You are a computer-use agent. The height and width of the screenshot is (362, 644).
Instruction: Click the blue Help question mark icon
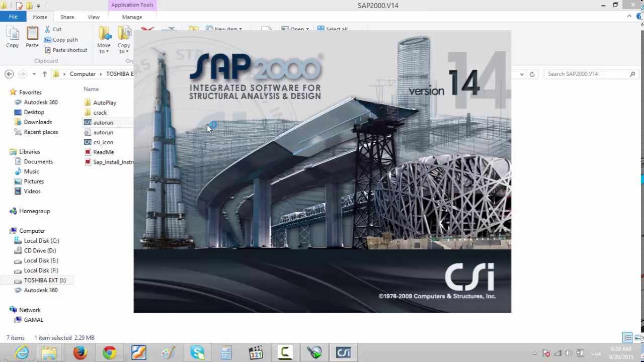coord(639,16)
